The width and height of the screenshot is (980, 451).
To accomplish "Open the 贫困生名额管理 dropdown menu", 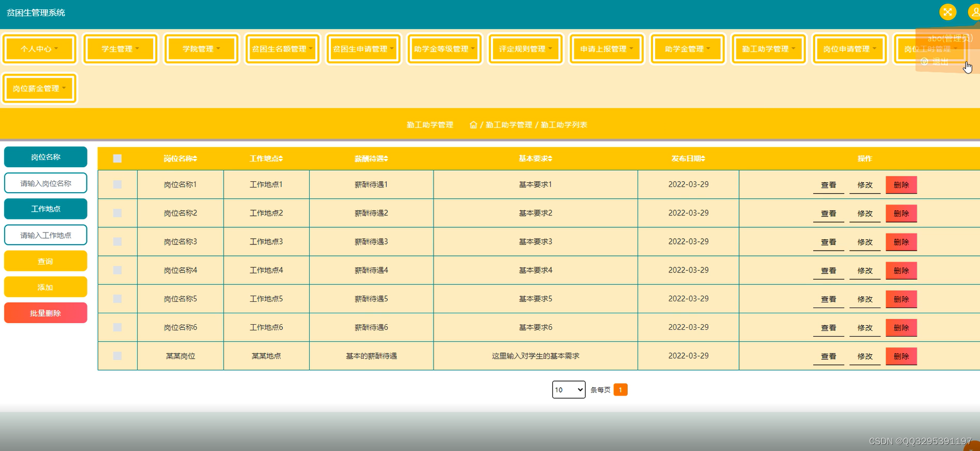I will 282,49.
